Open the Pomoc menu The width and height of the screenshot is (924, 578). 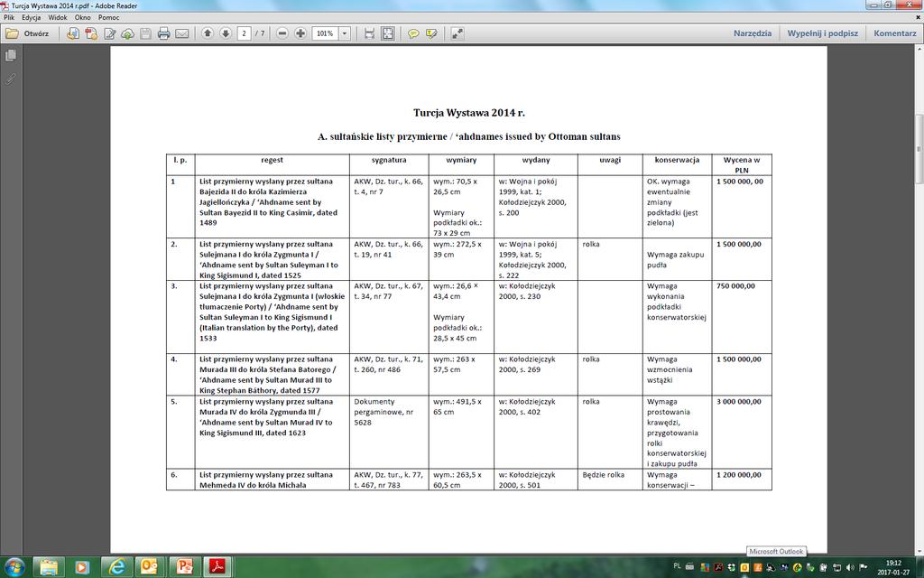click(108, 18)
